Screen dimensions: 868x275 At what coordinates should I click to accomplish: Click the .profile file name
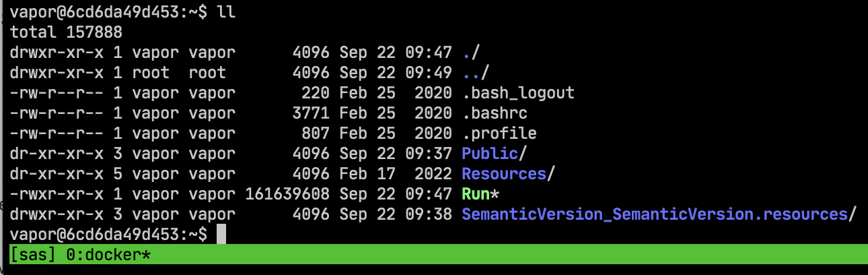point(499,133)
